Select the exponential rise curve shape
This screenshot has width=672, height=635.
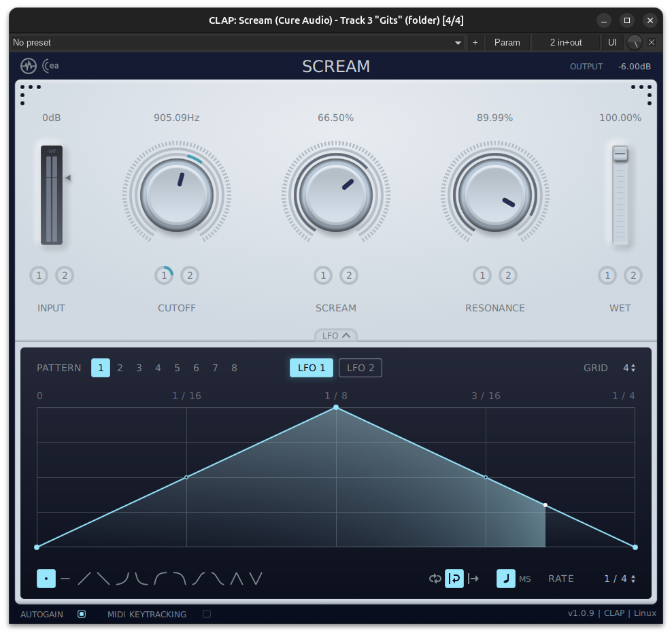coord(122,579)
